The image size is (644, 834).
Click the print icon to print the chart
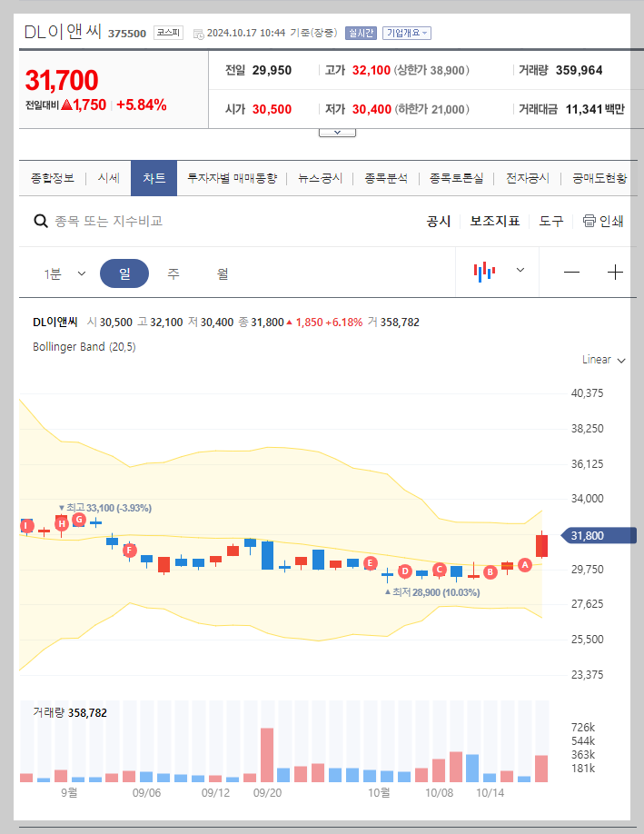pyautogui.click(x=590, y=220)
